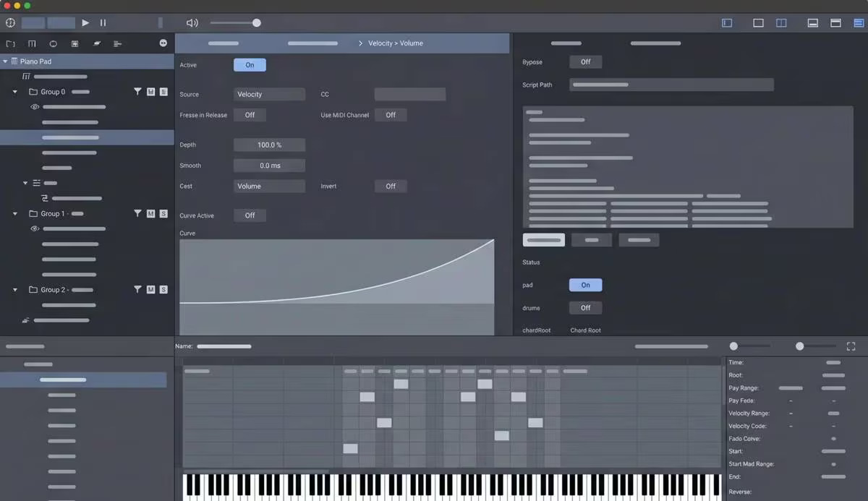Select the Group 2 folder row

pos(87,289)
